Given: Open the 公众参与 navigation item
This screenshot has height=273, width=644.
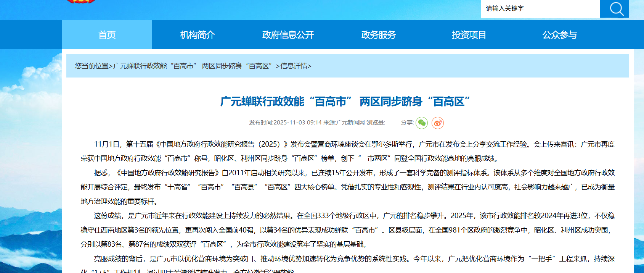Looking at the screenshot, I should 559,35.
